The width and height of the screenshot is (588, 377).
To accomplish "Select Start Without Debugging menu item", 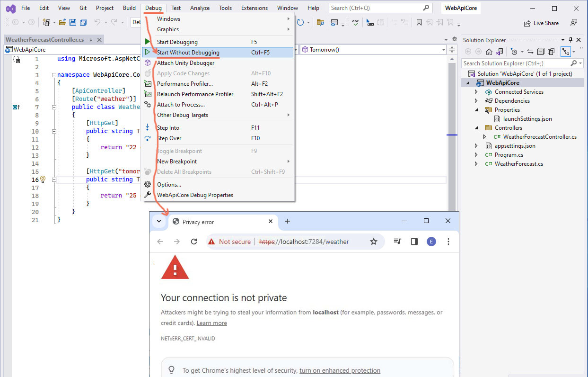I will [188, 53].
